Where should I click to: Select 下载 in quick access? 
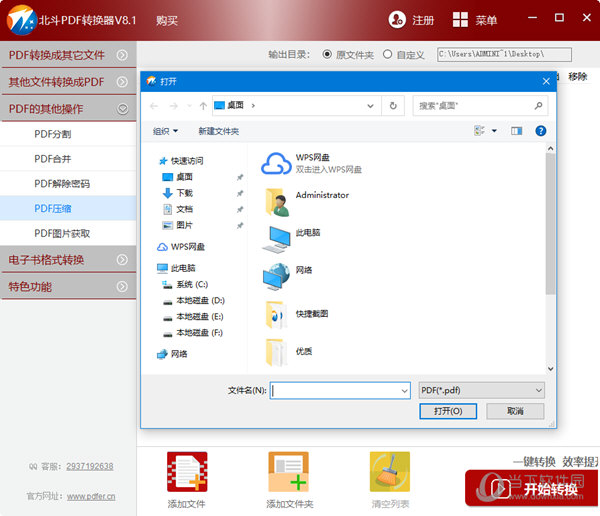184,193
